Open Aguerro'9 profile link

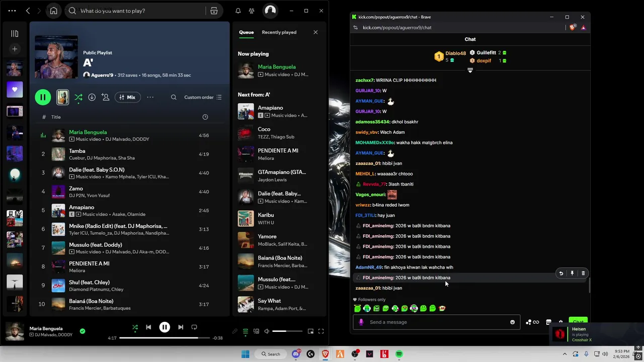[x=102, y=75]
